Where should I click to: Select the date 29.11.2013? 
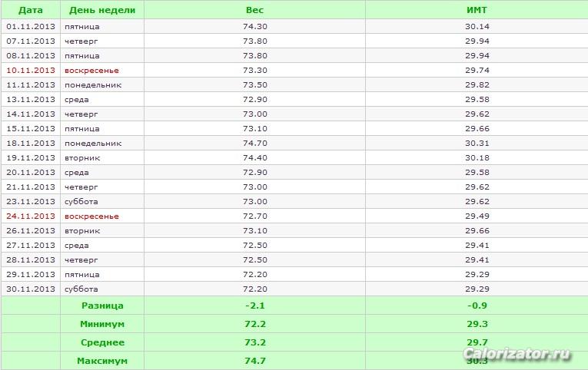(x=31, y=275)
